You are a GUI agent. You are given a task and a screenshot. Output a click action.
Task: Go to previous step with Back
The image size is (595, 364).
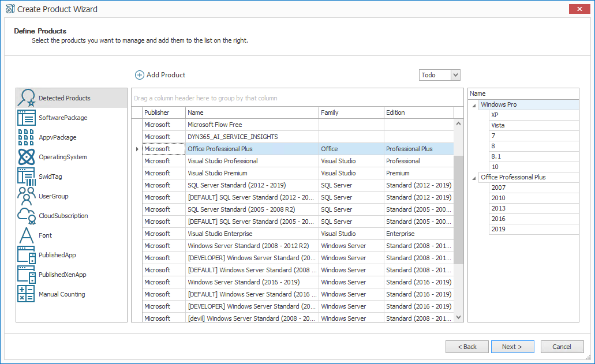coord(467,347)
